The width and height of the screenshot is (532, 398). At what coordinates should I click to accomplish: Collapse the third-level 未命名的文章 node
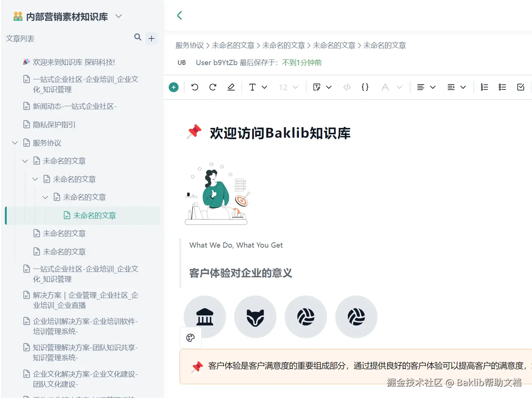coord(45,197)
